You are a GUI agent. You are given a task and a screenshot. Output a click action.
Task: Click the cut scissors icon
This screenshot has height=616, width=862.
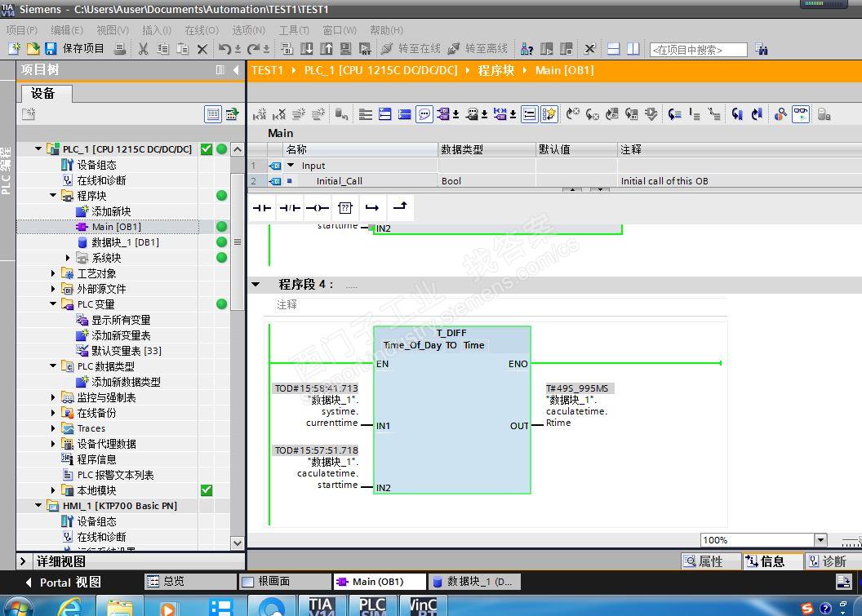[144, 49]
